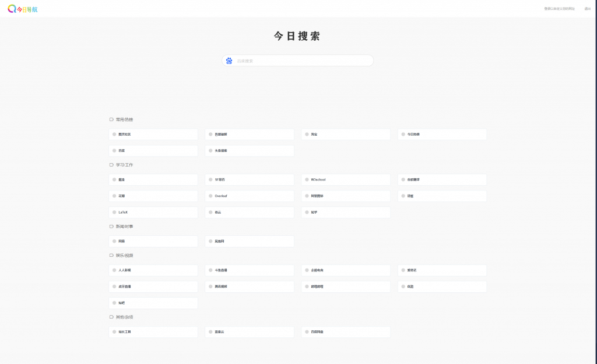597x364 pixels.
Task: Click the favicon on the 头条搜索 card
Action: click(x=210, y=151)
